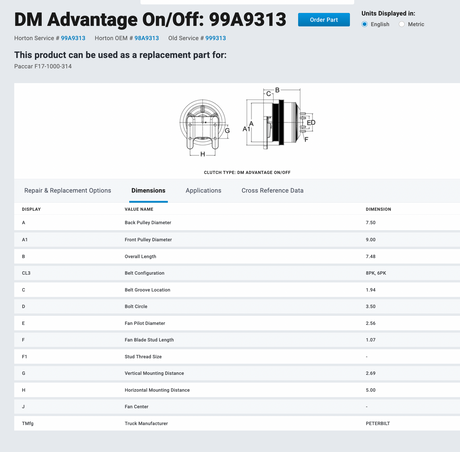Click the PETERBILT dimension value
Image resolution: width=460 pixels, height=452 pixels.
pos(378,423)
